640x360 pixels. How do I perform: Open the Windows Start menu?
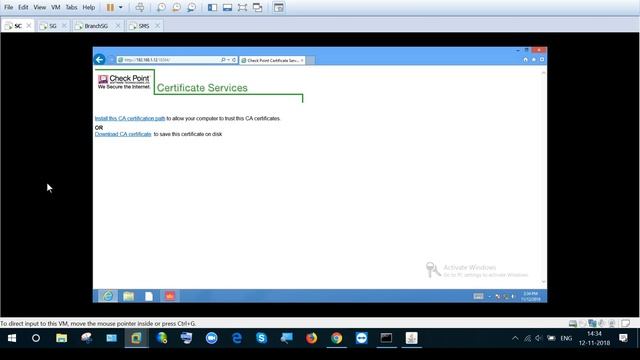pyautogui.click(x=12, y=338)
